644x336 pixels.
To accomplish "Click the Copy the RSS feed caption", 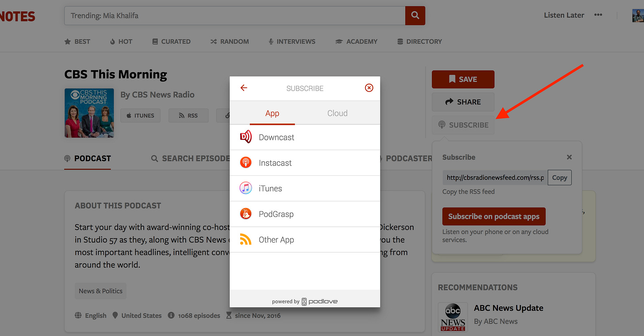I will (468, 192).
